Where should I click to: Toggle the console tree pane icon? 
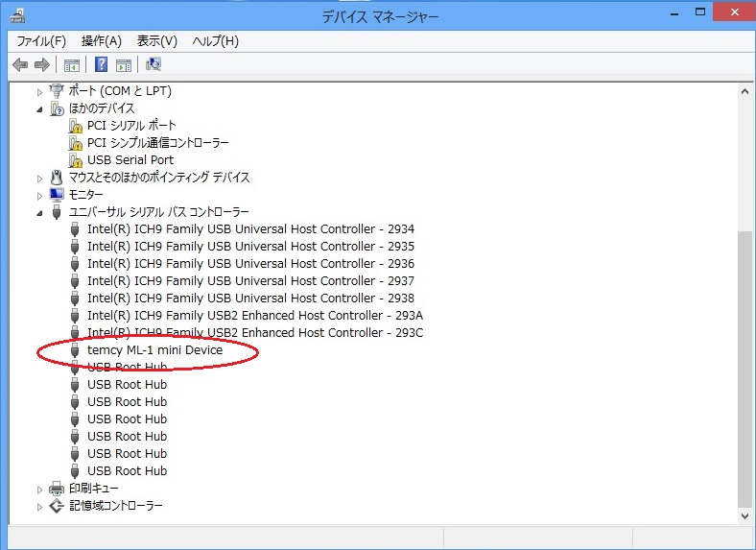72,64
